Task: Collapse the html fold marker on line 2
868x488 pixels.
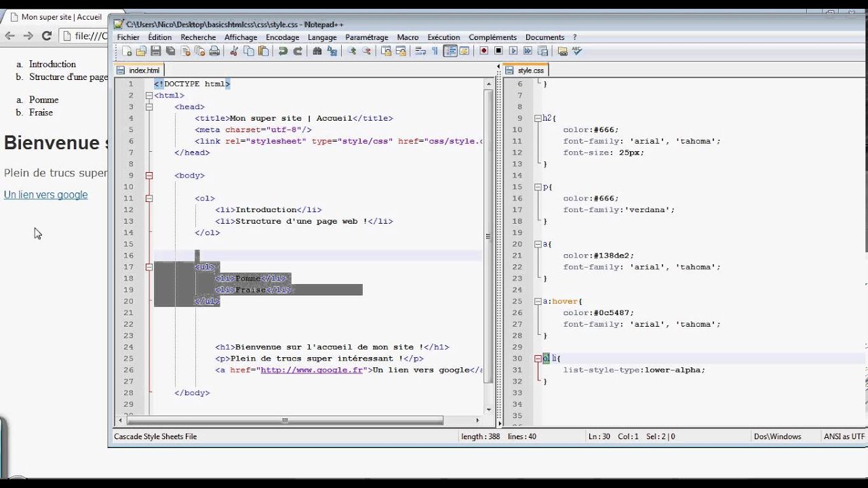Action: click(149, 96)
